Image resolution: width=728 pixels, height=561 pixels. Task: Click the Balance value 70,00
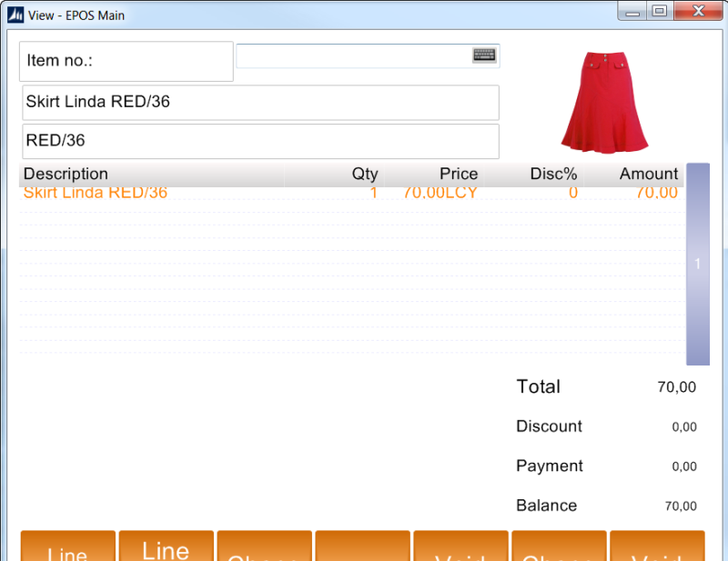[x=681, y=506]
